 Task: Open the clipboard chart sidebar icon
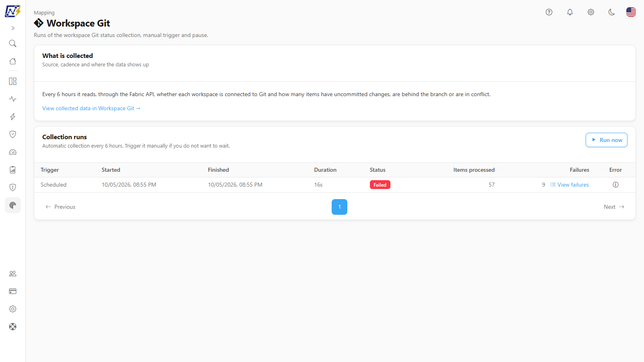(x=13, y=170)
